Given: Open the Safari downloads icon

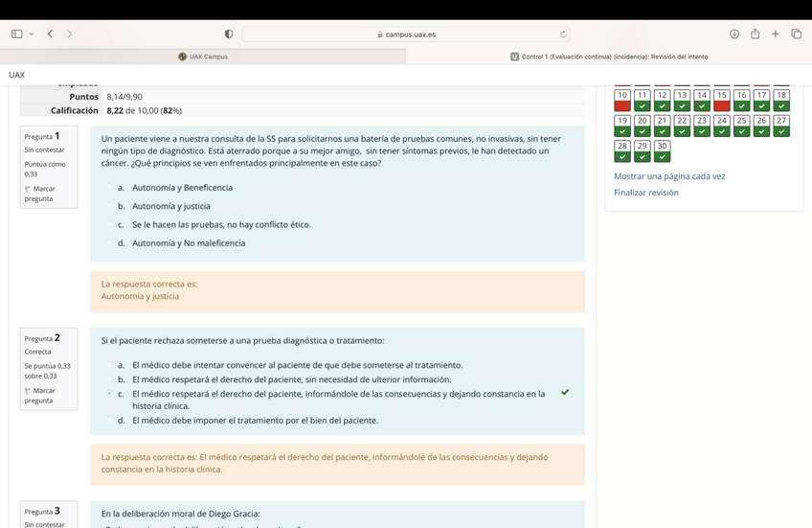Looking at the screenshot, I should [x=734, y=34].
